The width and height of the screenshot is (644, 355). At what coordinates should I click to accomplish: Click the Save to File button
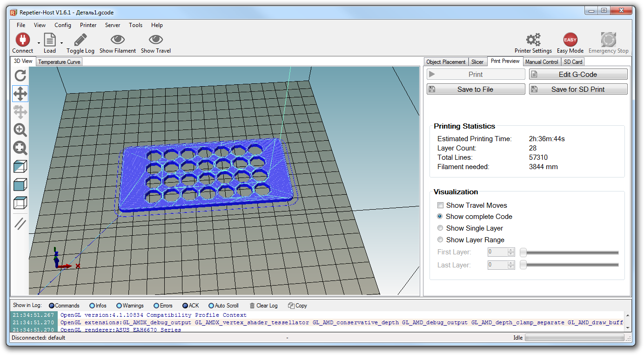coord(476,89)
